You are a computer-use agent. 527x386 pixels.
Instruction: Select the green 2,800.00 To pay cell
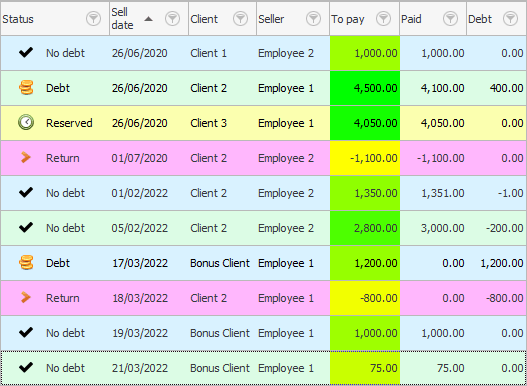click(365, 228)
